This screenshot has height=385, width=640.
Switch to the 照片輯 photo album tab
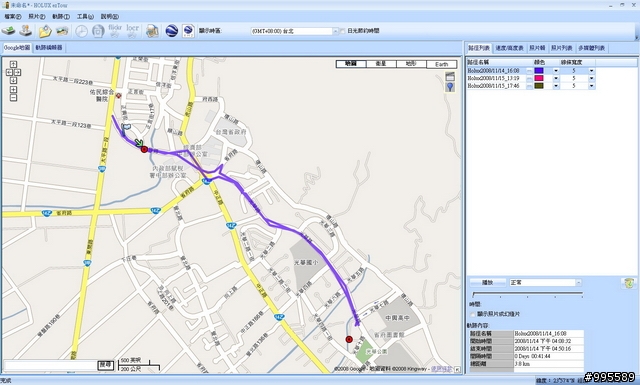tap(537, 48)
